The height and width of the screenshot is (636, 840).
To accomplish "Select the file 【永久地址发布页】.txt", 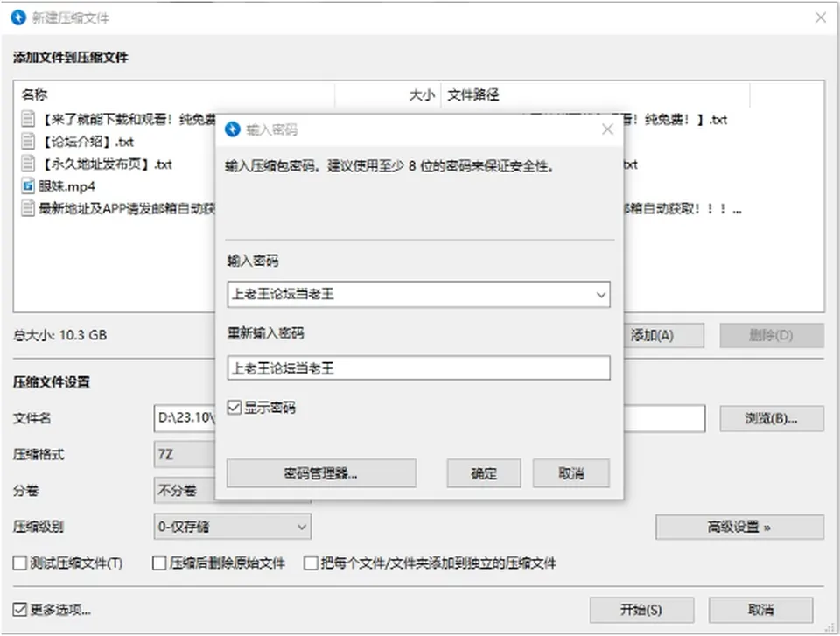I will pyautogui.click(x=106, y=164).
